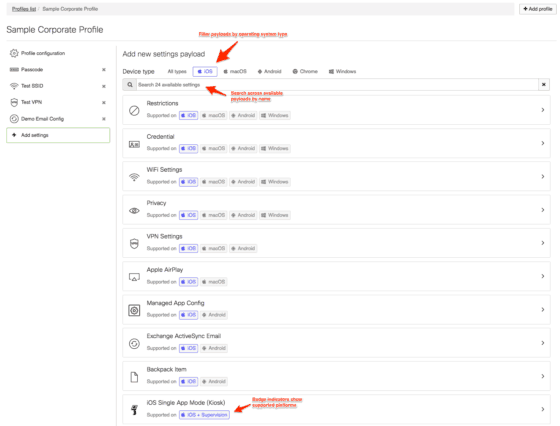Click the Backpack Item document icon
This screenshot has width=560, height=426.
[x=134, y=377]
